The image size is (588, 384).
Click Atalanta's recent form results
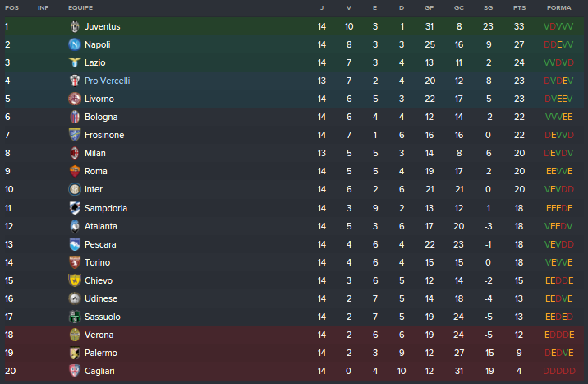[558, 226]
